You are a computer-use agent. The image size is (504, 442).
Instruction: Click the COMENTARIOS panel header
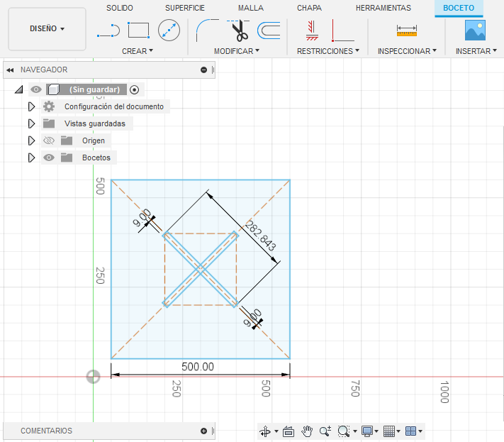109,431
